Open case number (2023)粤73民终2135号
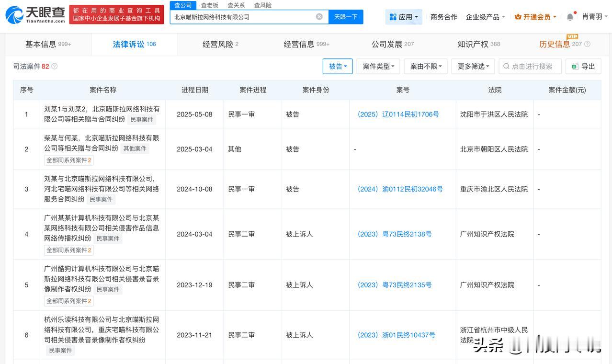This screenshot has width=612, height=364. pyautogui.click(x=395, y=285)
